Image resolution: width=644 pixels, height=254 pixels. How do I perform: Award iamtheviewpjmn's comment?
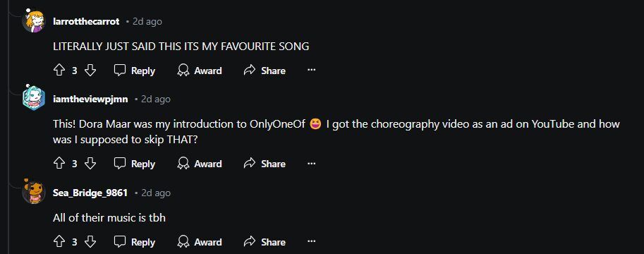200,164
